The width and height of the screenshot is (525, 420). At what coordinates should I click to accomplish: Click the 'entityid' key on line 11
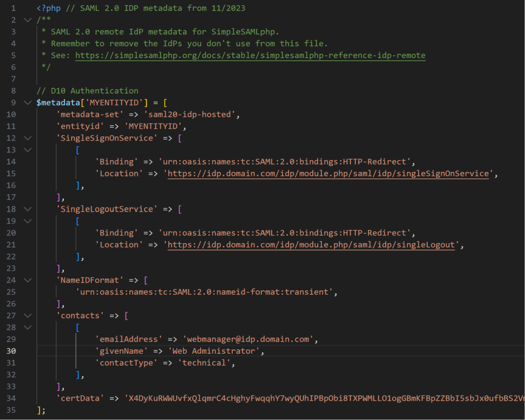tap(80, 126)
